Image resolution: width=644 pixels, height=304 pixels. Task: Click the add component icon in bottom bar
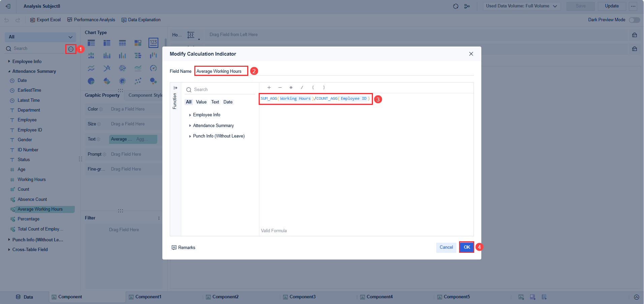click(x=521, y=297)
